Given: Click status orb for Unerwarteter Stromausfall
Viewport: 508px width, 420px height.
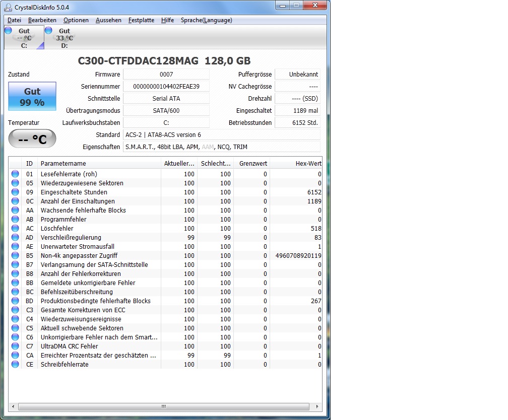Looking at the screenshot, I should click(15, 246).
